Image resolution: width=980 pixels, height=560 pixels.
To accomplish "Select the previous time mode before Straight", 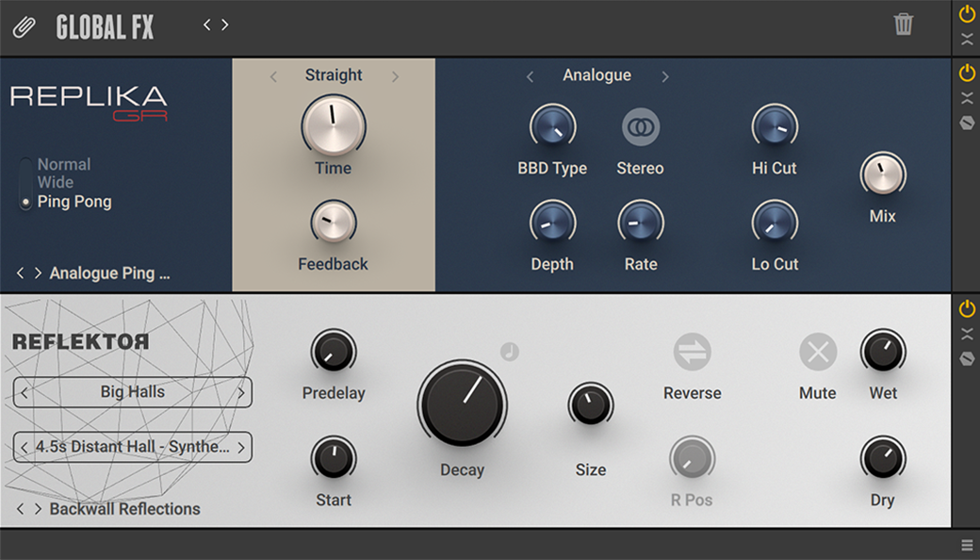I will (273, 77).
